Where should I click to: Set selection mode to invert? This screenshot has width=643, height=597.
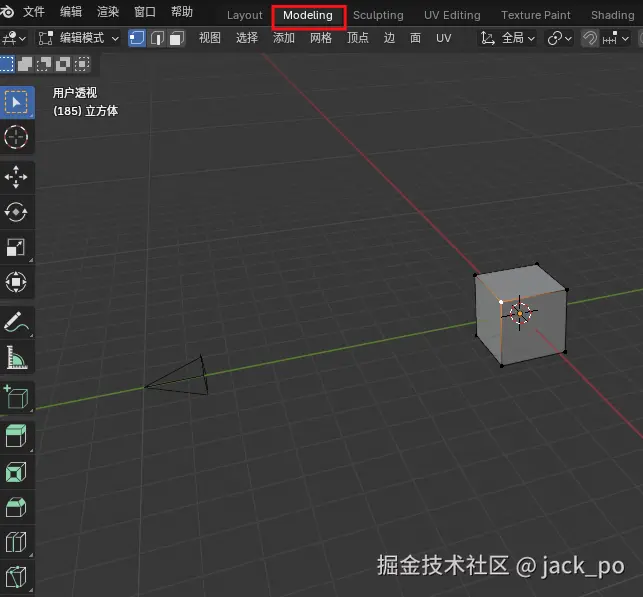pyautogui.click(x=63, y=64)
